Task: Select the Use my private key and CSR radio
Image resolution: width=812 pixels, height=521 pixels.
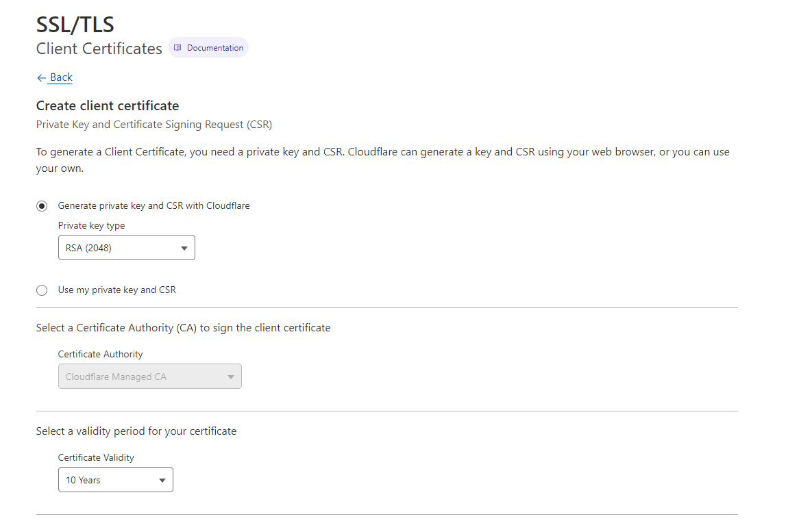Action: click(x=42, y=290)
